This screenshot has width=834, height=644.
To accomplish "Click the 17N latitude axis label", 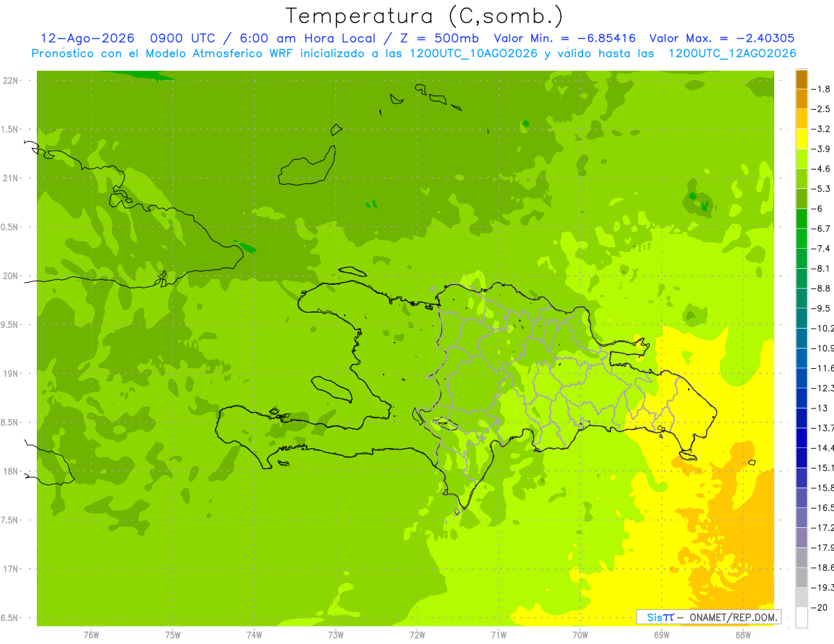I will [11, 569].
